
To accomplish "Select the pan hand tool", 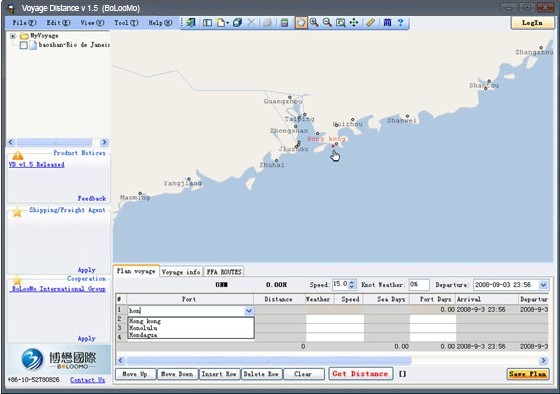I will [301, 23].
